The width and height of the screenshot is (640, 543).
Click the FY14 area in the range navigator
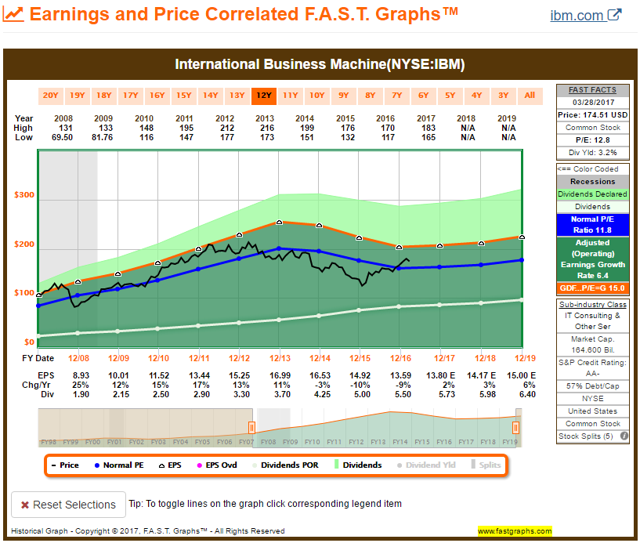400,428
